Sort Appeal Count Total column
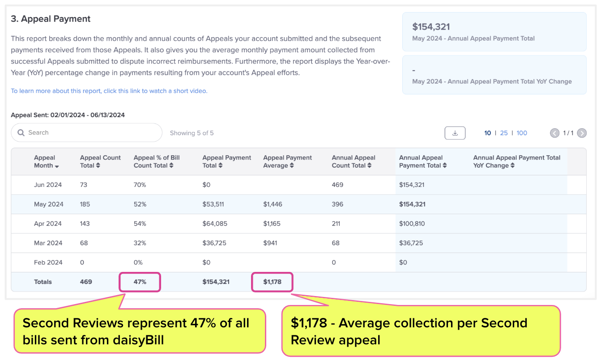This screenshot has width=605, height=364. click(x=98, y=165)
